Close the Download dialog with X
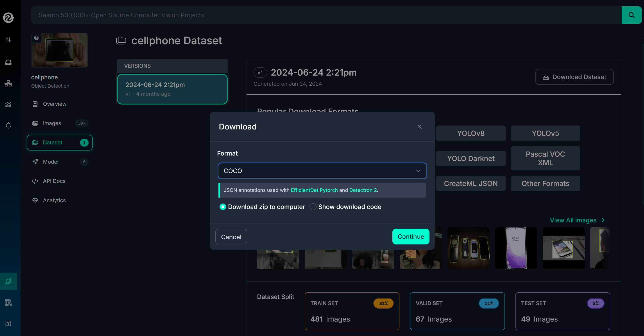Image resolution: width=644 pixels, height=336 pixels. click(420, 127)
